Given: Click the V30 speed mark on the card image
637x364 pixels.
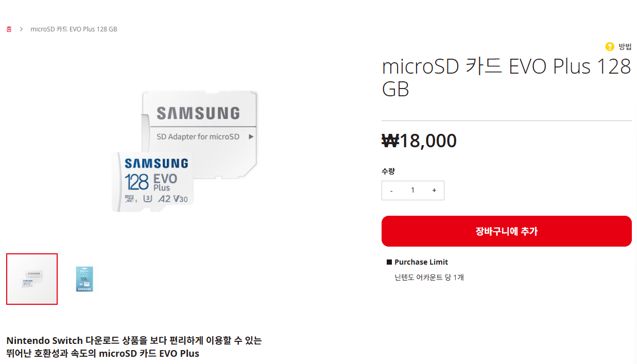Looking at the screenshot, I should point(181,199).
